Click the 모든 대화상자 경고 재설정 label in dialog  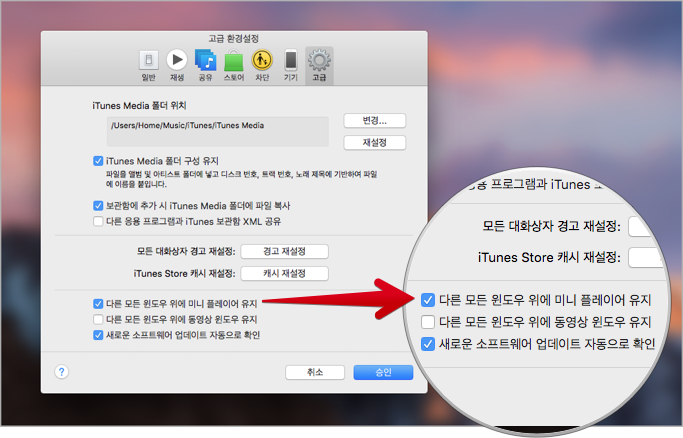pos(186,251)
